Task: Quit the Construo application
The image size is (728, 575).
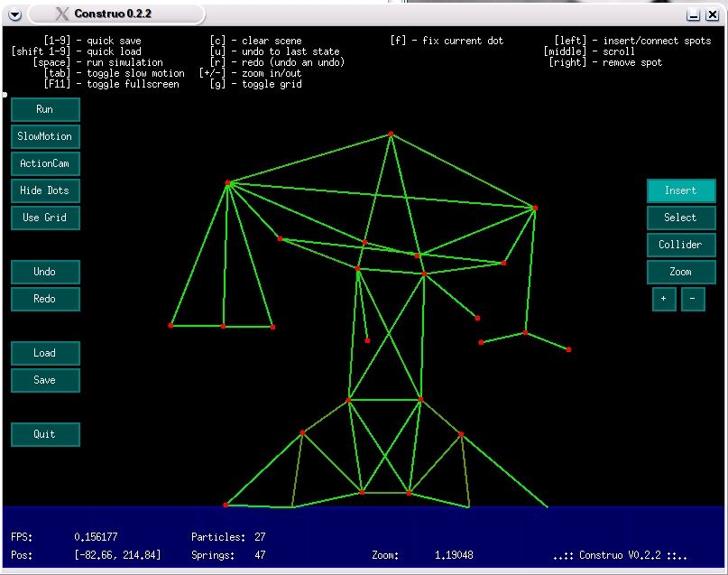Action: 45,434
